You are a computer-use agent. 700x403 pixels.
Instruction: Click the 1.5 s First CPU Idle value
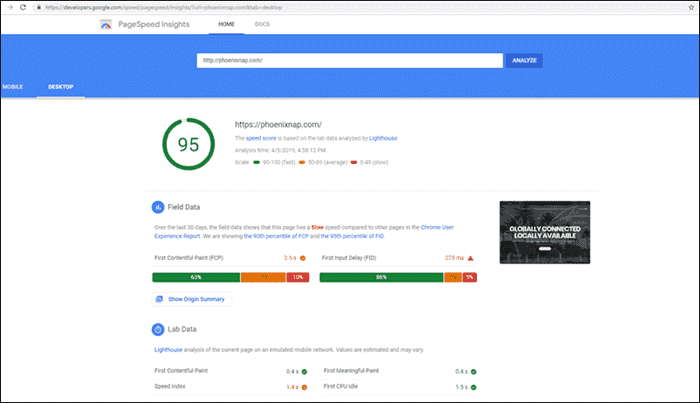point(462,387)
